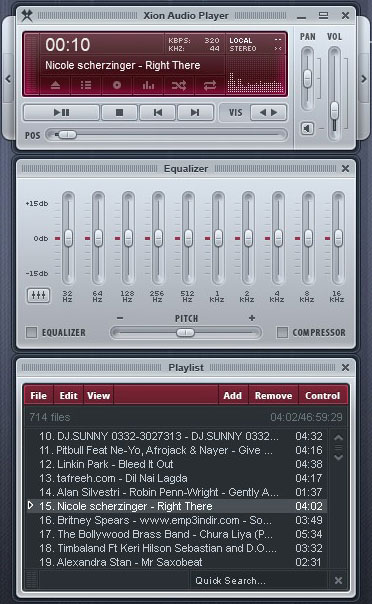Select track 18 Timbaland Ft Keri Hilson
Viewport: 372px width, 604px height.
pos(177,548)
